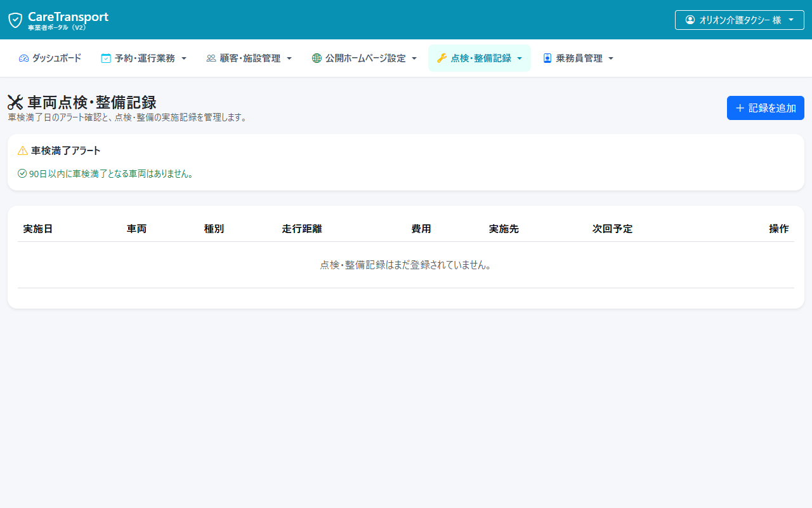The image size is (812, 508).
Task: Click the 実施先 column header
Action: (x=504, y=229)
